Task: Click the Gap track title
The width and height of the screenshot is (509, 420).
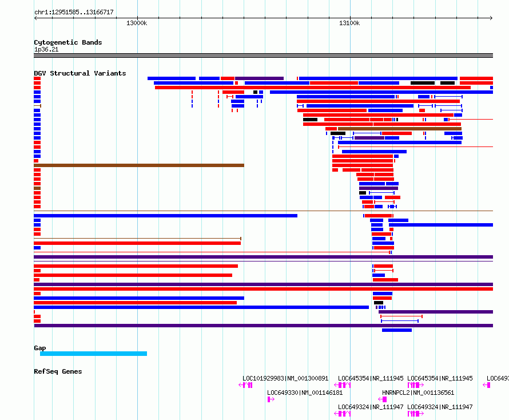Action: pyautogui.click(x=40, y=348)
